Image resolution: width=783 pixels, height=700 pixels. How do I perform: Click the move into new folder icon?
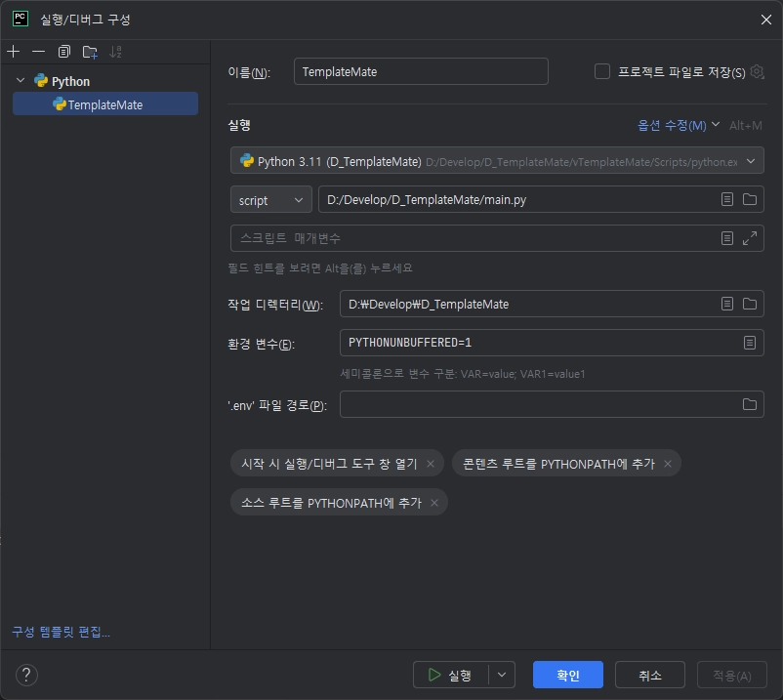pyautogui.click(x=90, y=52)
